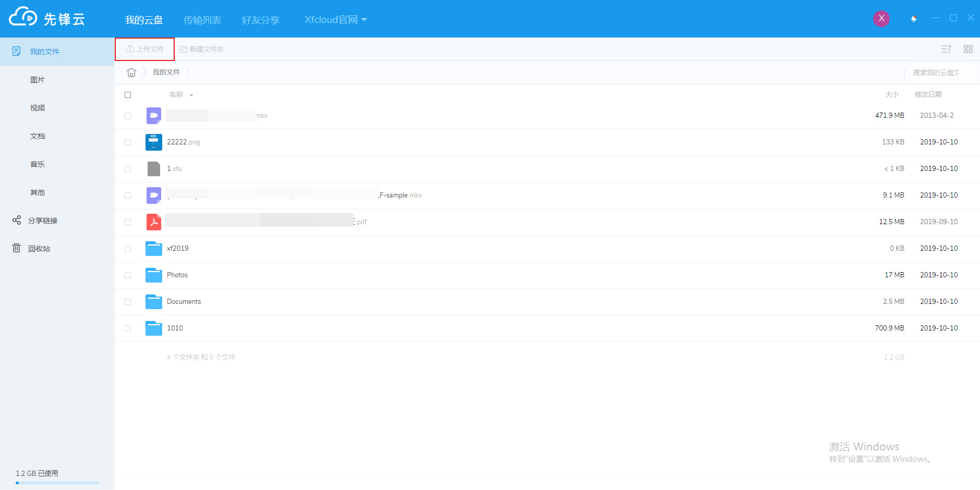This screenshot has height=490, width=980.
Task: Check the box for xf2019 folder
Action: click(x=128, y=249)
